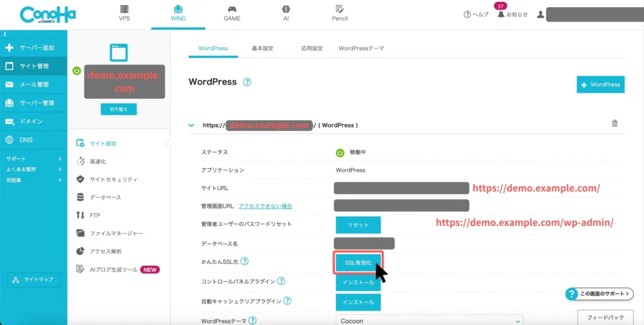Click SSL有効化 button
The width and height of the screenshot is (644, 325).
pyautogui.click(x=358, y=263)
